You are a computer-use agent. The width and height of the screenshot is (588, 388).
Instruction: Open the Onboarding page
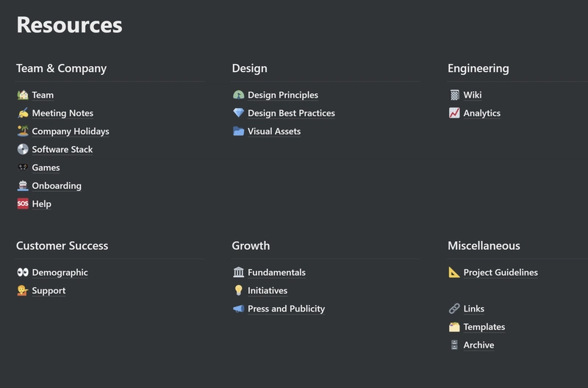57,186
